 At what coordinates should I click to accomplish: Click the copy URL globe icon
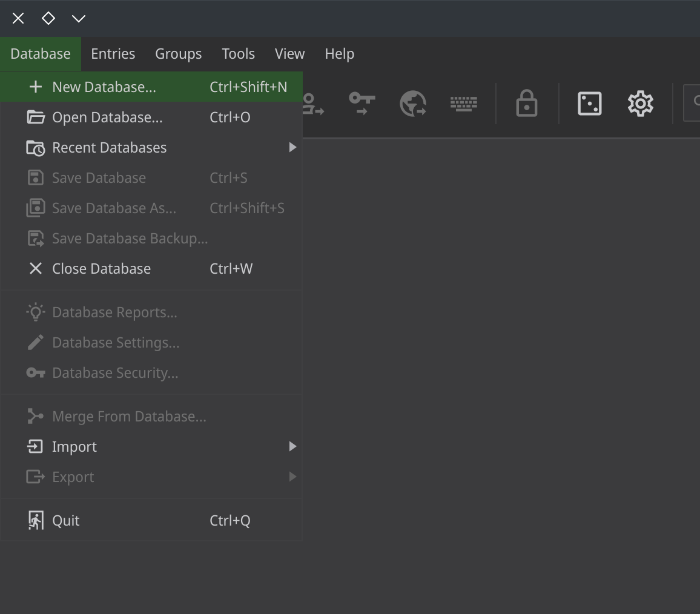[413, 103]
